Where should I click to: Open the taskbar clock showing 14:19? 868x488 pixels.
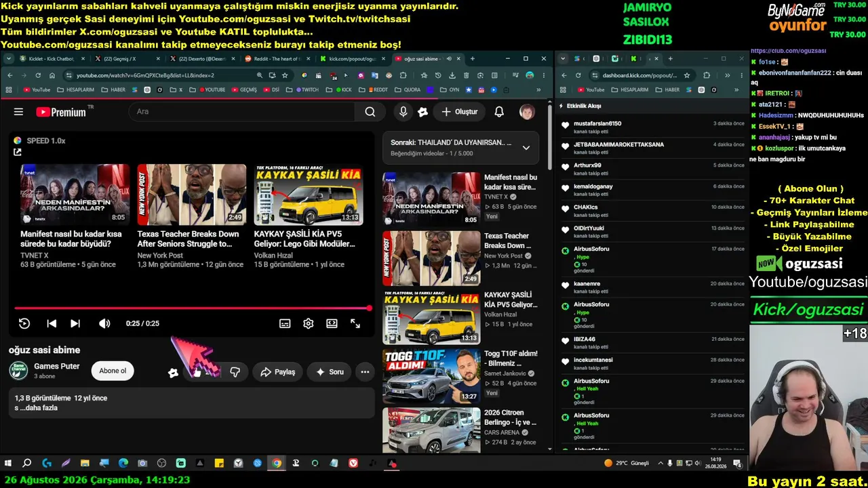coord(715,464)
